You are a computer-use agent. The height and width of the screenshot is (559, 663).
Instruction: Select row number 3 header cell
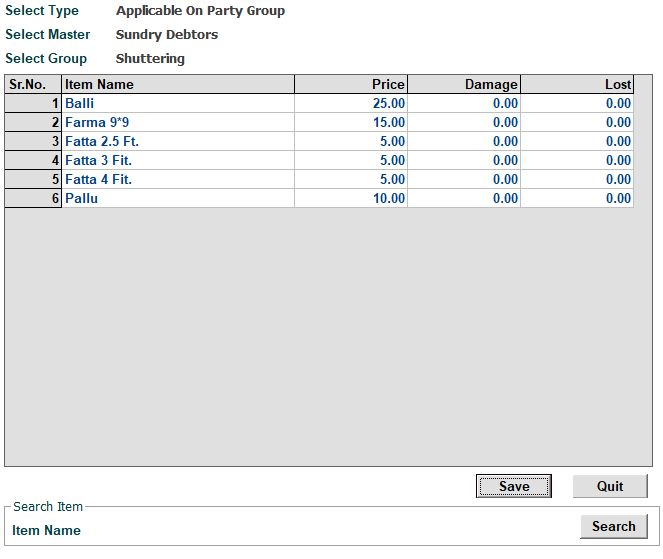click(x=33, y=141)
